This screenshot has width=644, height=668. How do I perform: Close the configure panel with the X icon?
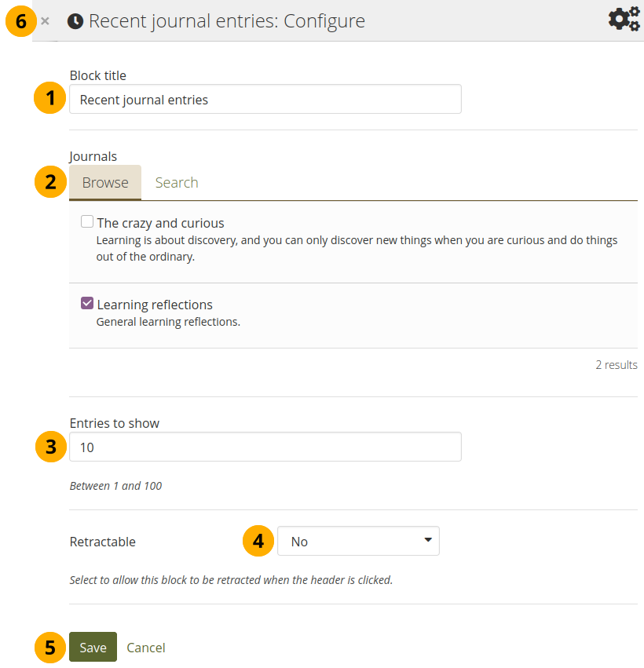click(46, 21)
